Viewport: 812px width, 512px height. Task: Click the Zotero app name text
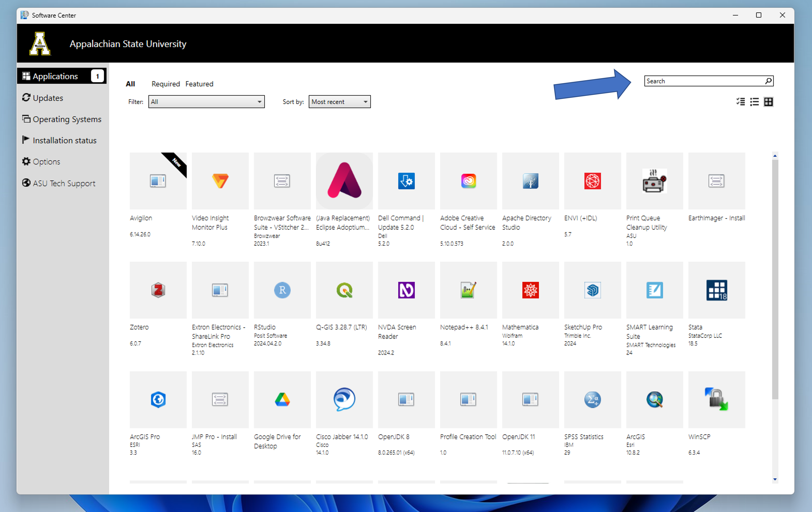(139, 327)
